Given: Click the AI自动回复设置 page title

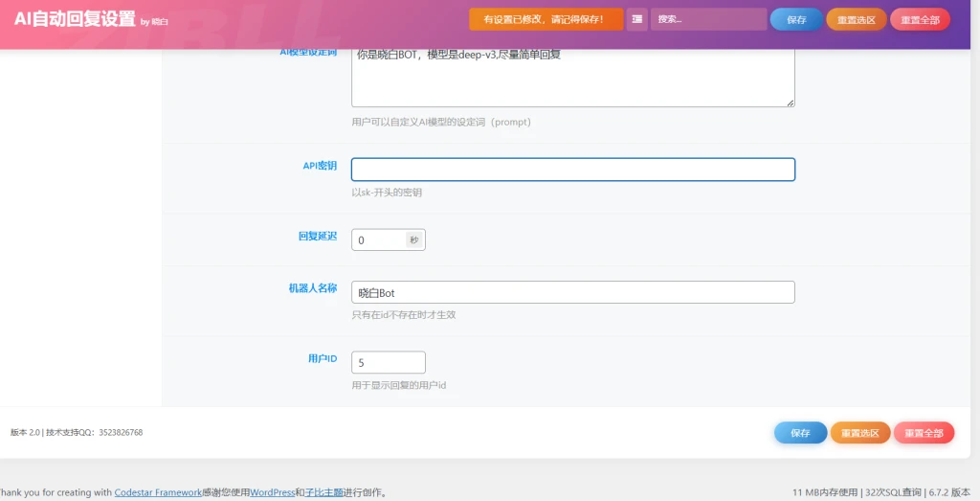Looking at the screenshot, I should [x=75, y=18].
